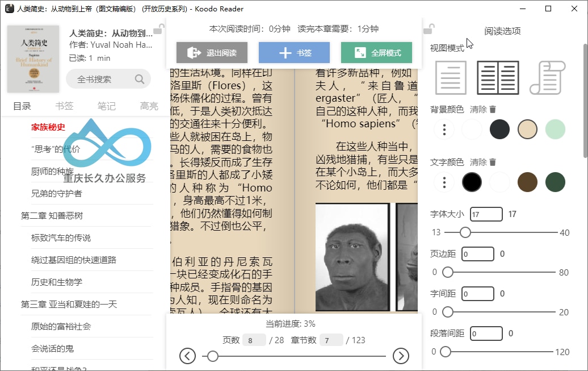Open chapter 绕过基因组的快速道路

coord(74,260)
